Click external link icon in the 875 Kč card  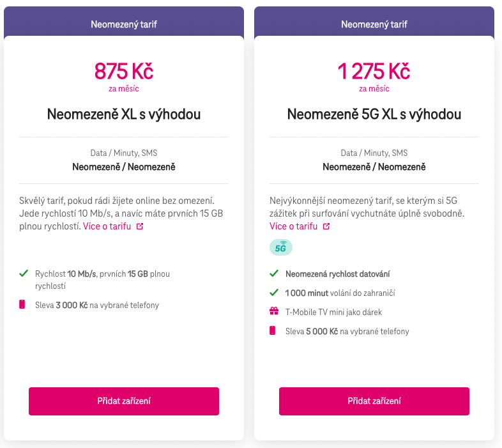pyautogui.click(x=140, y=227)
